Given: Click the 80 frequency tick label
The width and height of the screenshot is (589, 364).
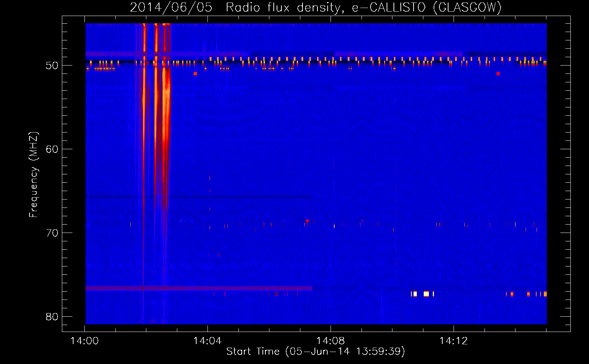Looking at the screenshot, I should 52,317.
